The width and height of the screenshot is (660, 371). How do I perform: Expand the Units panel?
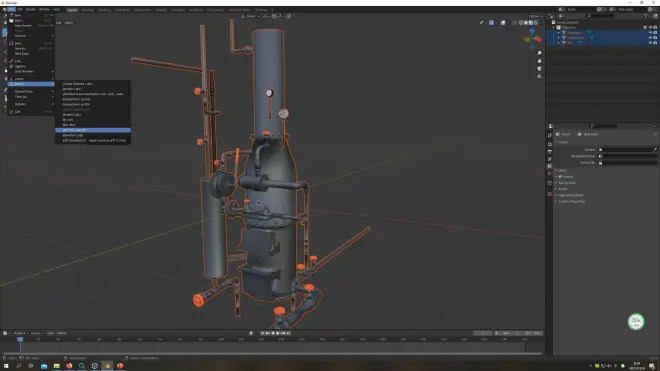tap(562, 171)
